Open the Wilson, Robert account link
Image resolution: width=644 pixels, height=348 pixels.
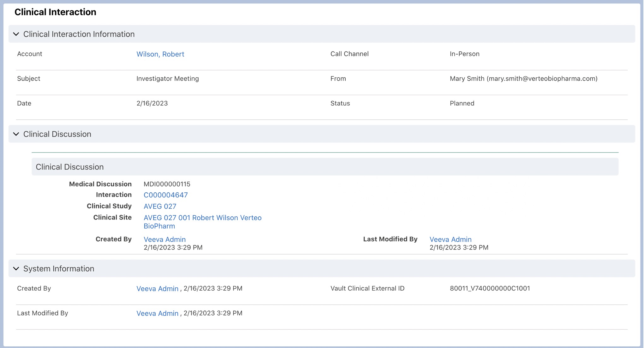click(x=160, y=54)
